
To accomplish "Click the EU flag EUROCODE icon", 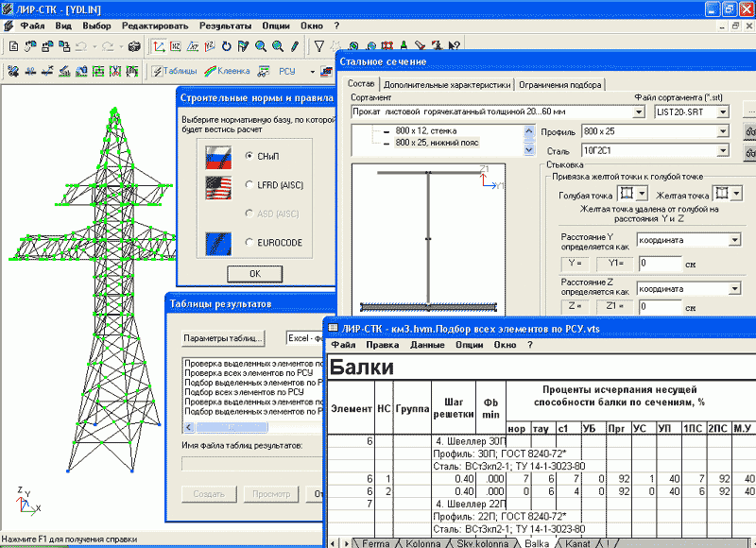I will pos(219,242).
